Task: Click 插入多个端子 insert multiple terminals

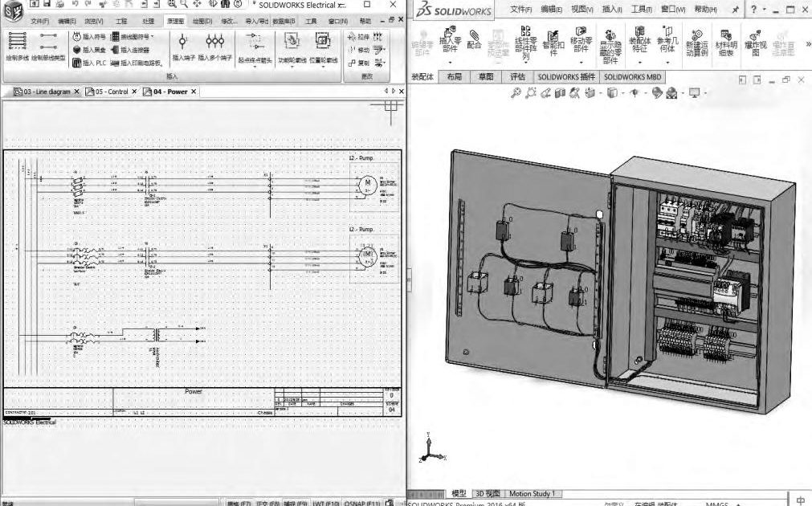Action: (x=215, y=46)
